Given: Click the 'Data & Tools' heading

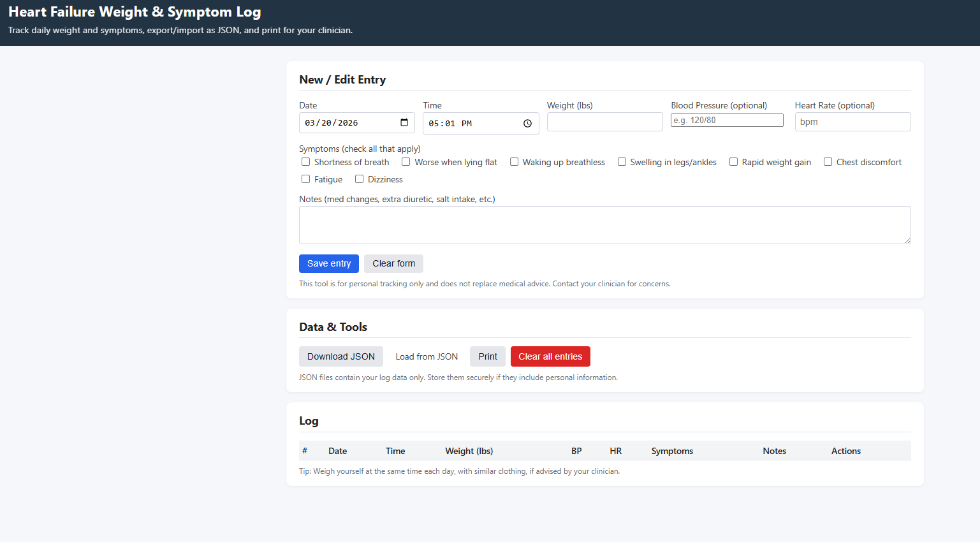Looking at the screenshot, I should pos(333,327).
